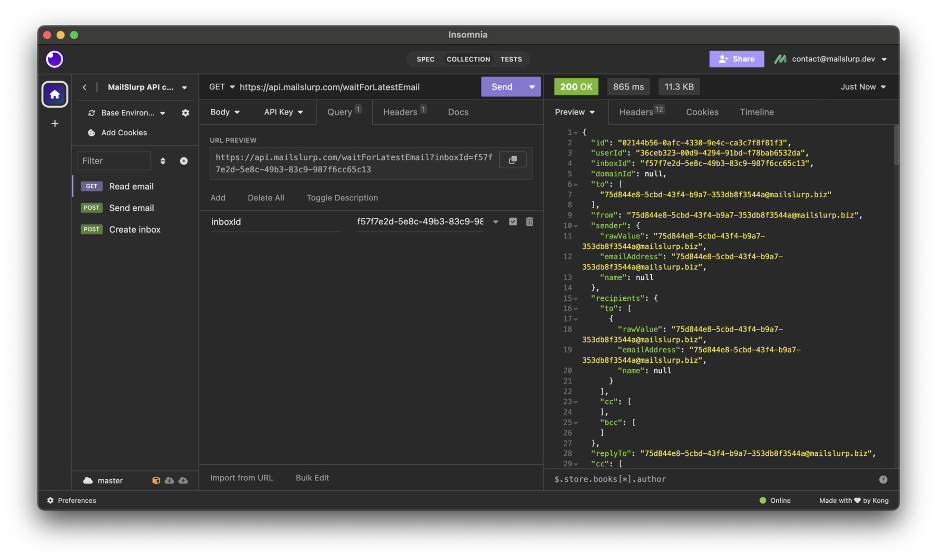937x560 pixels.
Task: Click Bulk Edit
Action: 312,478
